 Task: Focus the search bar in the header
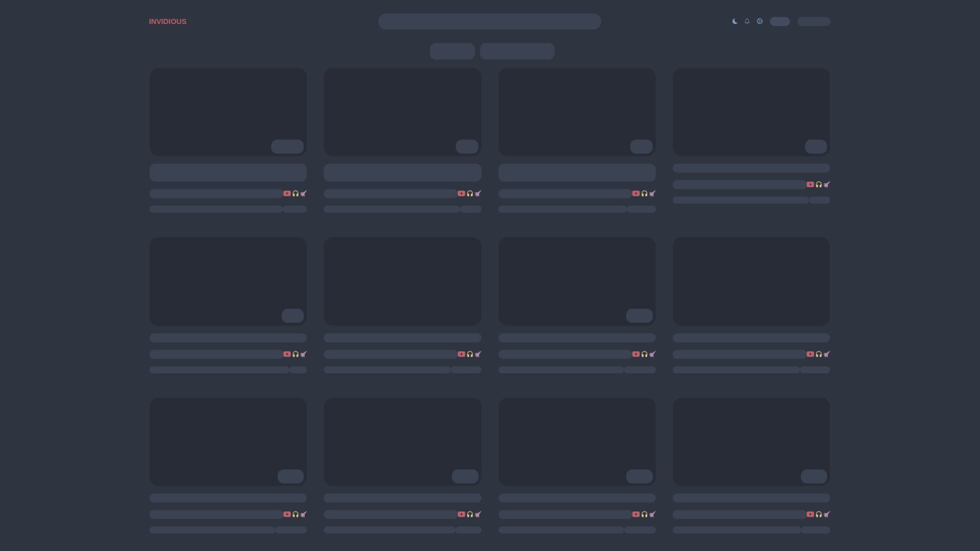489,21
